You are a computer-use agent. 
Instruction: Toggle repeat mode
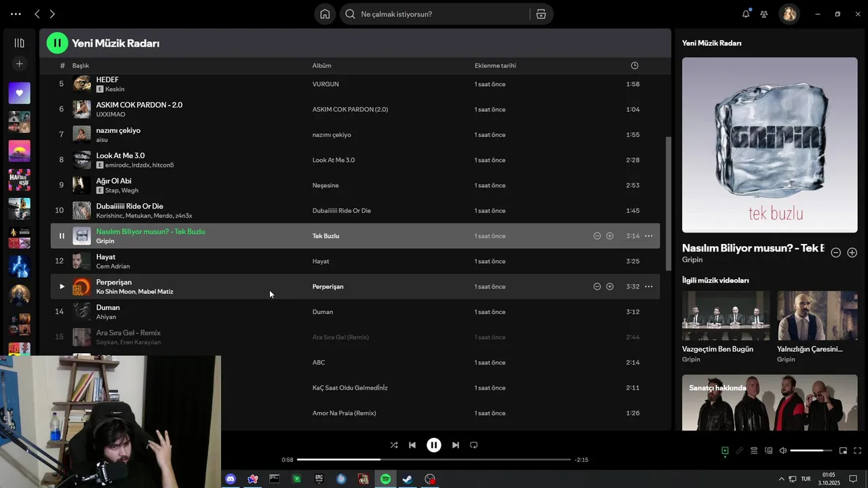[x=474, y=445]
